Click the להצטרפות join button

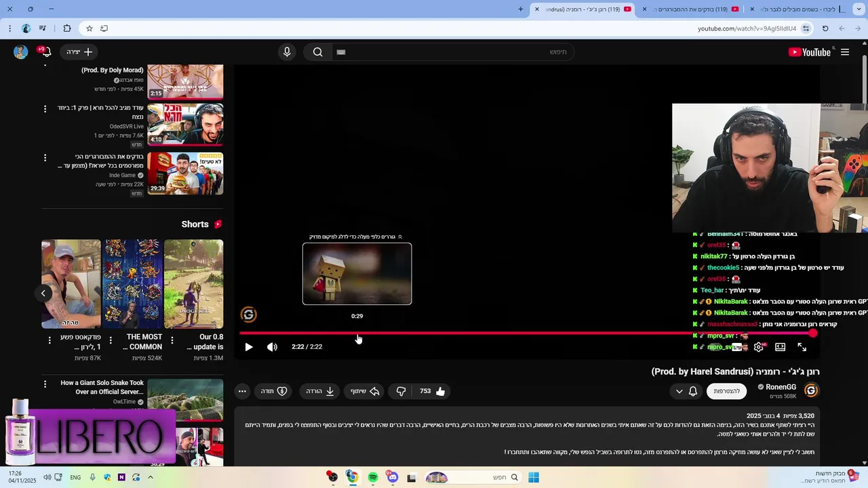click(726, 391)
